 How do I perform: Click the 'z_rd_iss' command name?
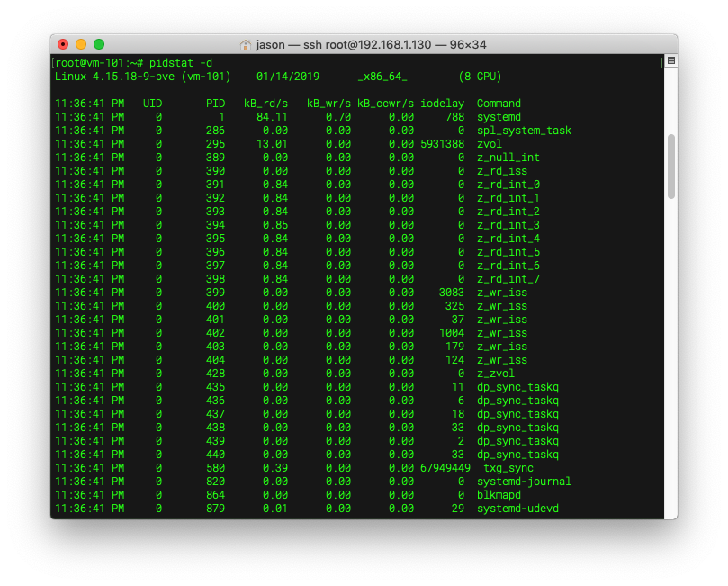pyautogui.click(x=502, y=171)
